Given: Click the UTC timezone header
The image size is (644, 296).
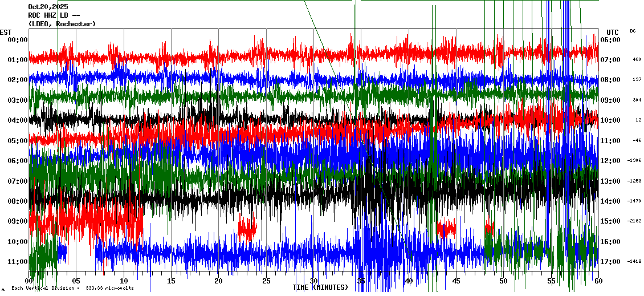Looking at the screenshot, I should pyautogui.click(x=612, y=31).
